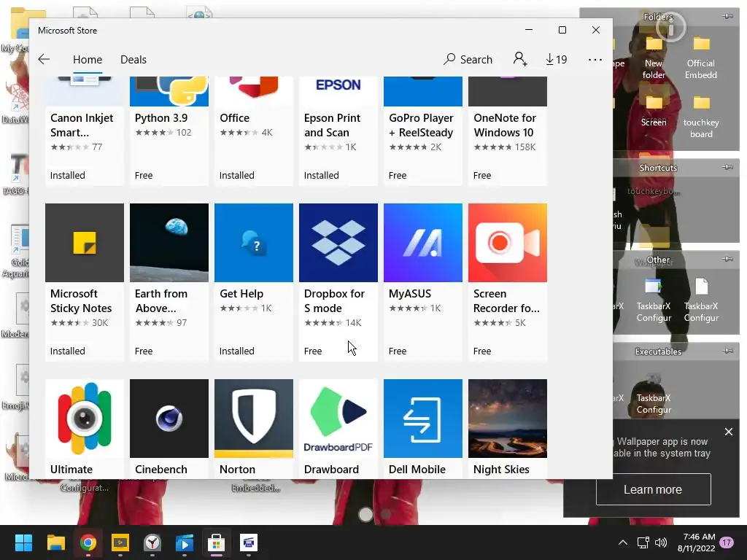
Task: Go back with the Store back arrow
Action: point(44,59)
